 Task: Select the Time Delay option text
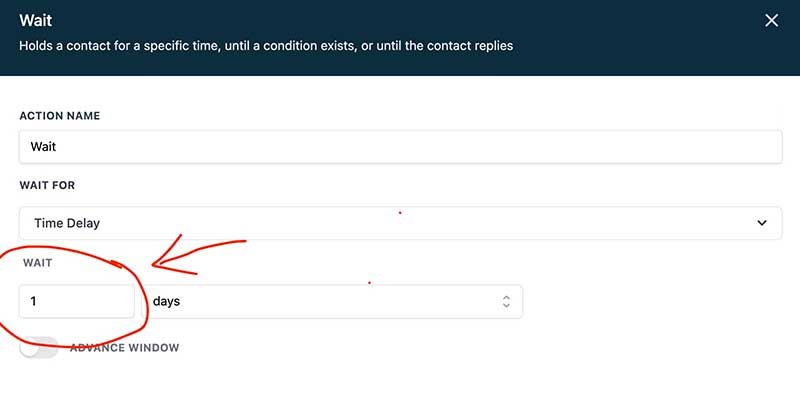(67, 223)
